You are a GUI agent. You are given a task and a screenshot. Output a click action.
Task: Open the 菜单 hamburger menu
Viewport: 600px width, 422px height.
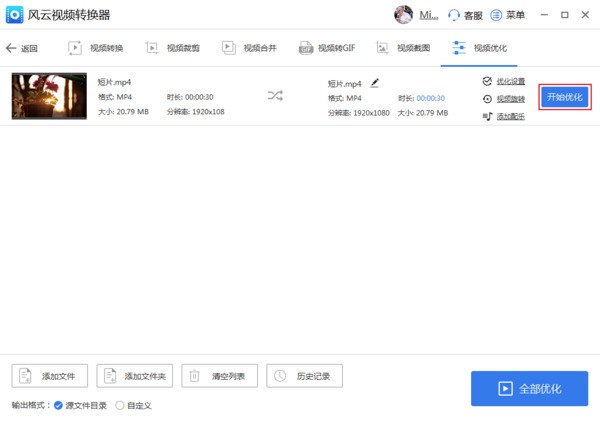pyautogui.click(x=507, y=15)
